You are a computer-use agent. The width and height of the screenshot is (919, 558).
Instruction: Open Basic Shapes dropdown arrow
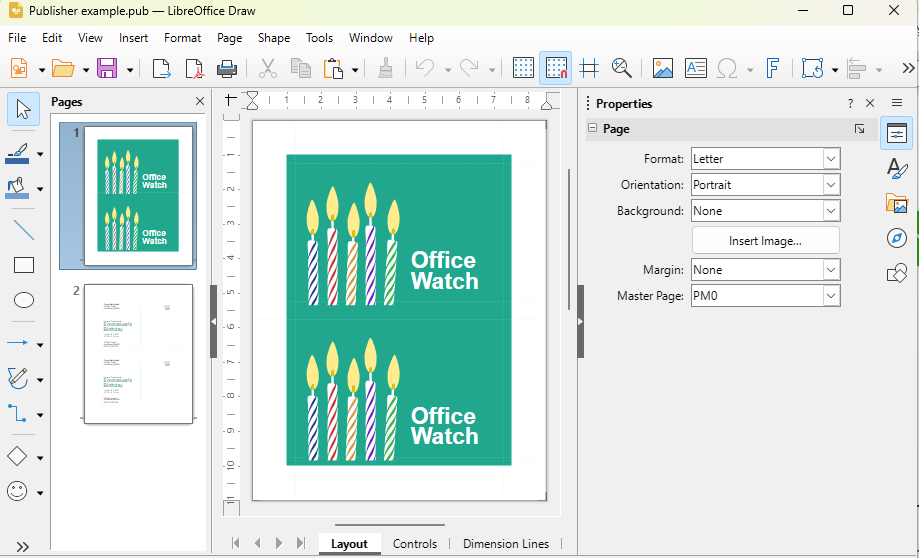40,458
